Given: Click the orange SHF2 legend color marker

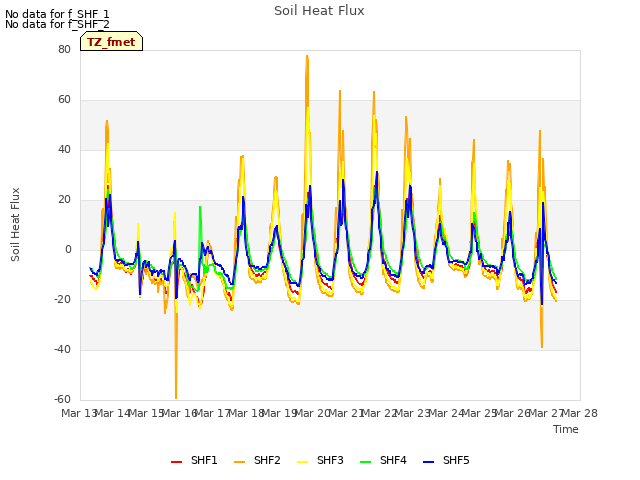Looking at the screenshot, I should pyautogui.click(x=240, y=462).
